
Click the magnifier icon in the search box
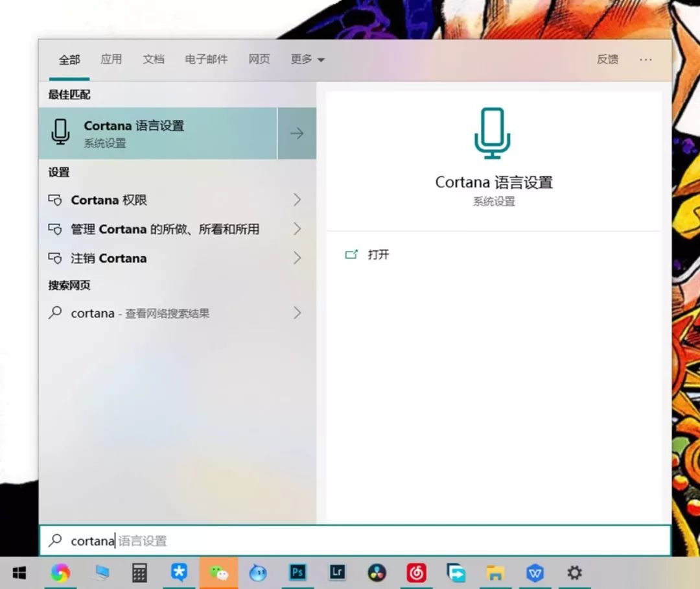click(55, 540)
